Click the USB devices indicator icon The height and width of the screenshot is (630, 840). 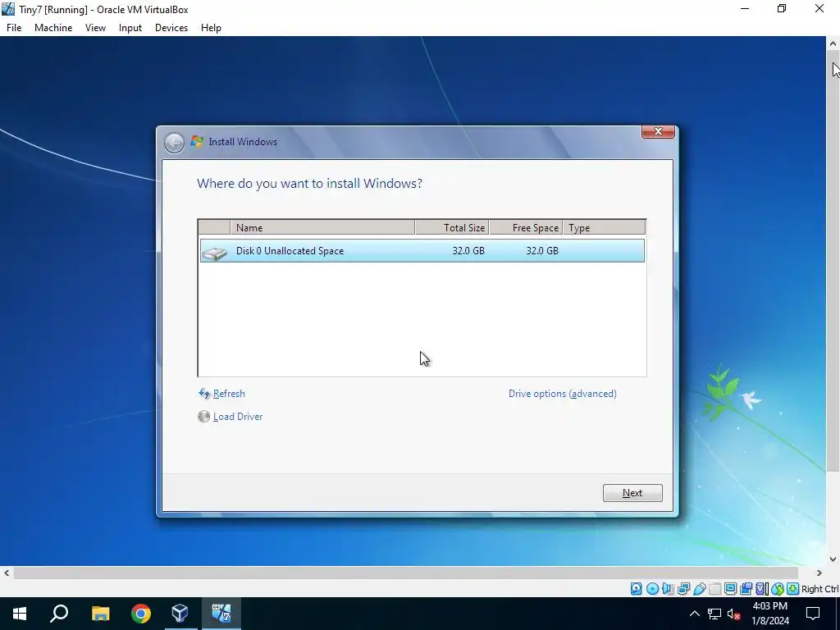pos(699,589)
